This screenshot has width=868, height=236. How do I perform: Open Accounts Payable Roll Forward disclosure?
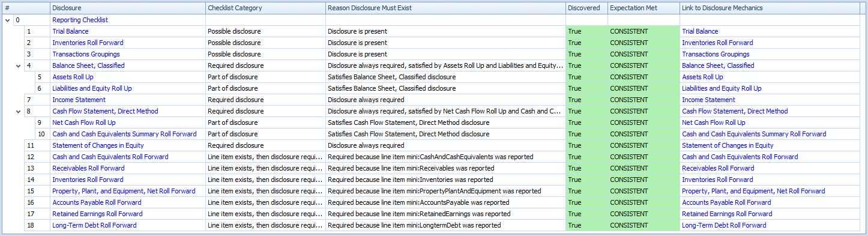coord(97,202)
